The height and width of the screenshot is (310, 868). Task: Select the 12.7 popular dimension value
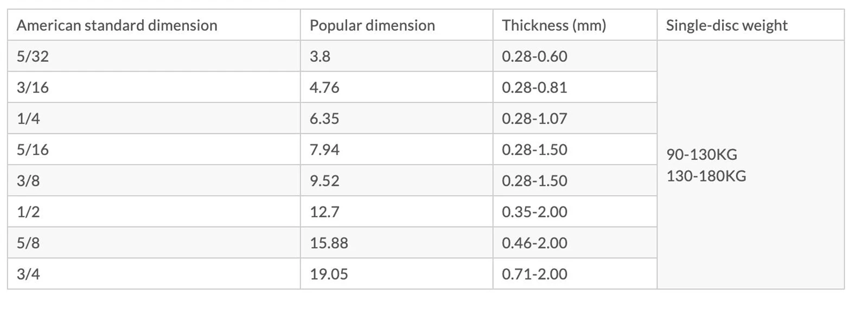[324, 211]
